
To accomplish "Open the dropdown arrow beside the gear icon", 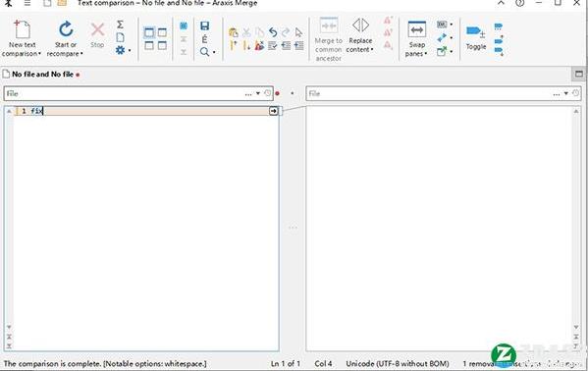I will point(130,50).
